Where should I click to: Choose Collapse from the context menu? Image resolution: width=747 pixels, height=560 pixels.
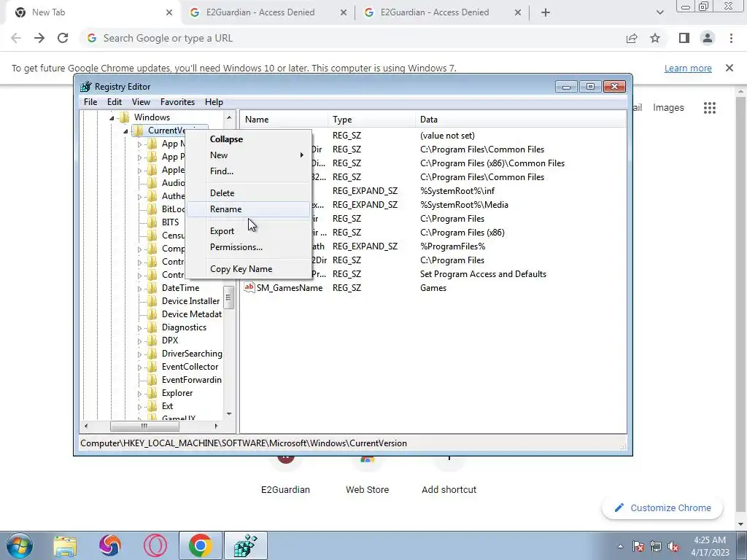248,139
